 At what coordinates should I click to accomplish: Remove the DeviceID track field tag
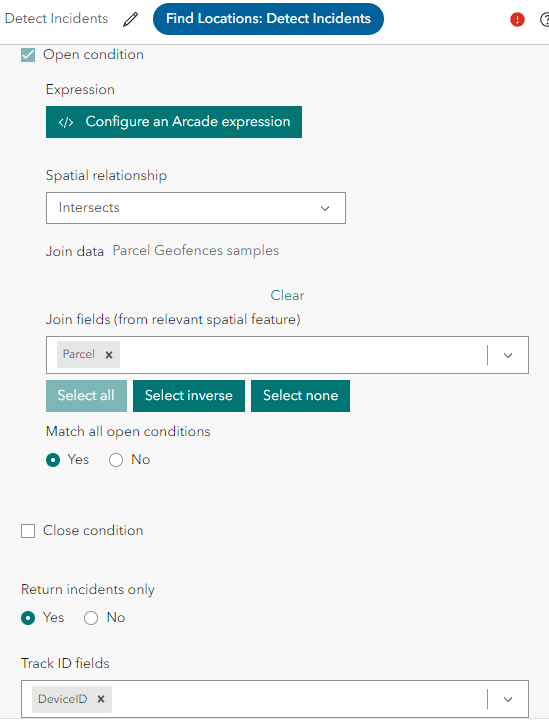coord(101,699)
